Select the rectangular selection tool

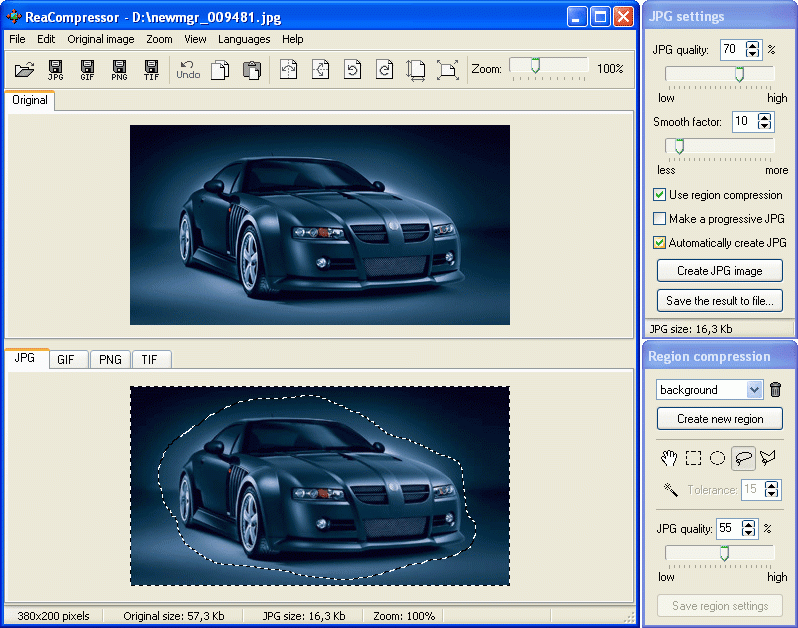click(x=693, y=458)
